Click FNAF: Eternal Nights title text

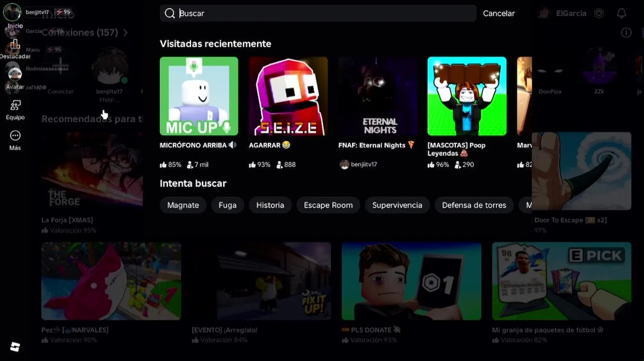pos(377,145)
